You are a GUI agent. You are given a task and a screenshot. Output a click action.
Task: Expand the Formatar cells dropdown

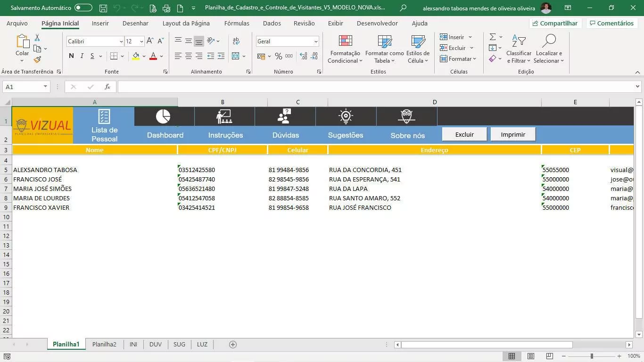tap(474, 59)
